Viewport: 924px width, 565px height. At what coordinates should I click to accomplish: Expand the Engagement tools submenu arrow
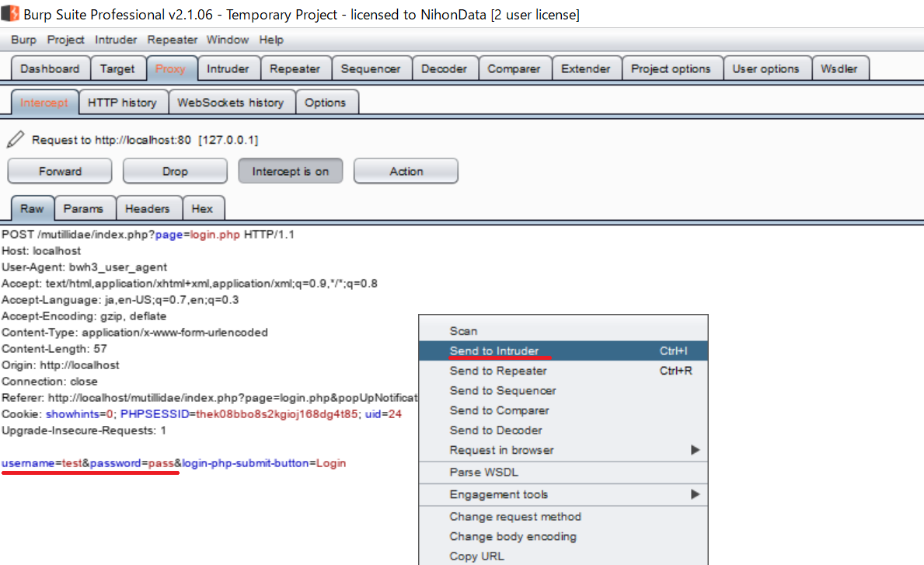pyautogui.click(x=696, y=494)
